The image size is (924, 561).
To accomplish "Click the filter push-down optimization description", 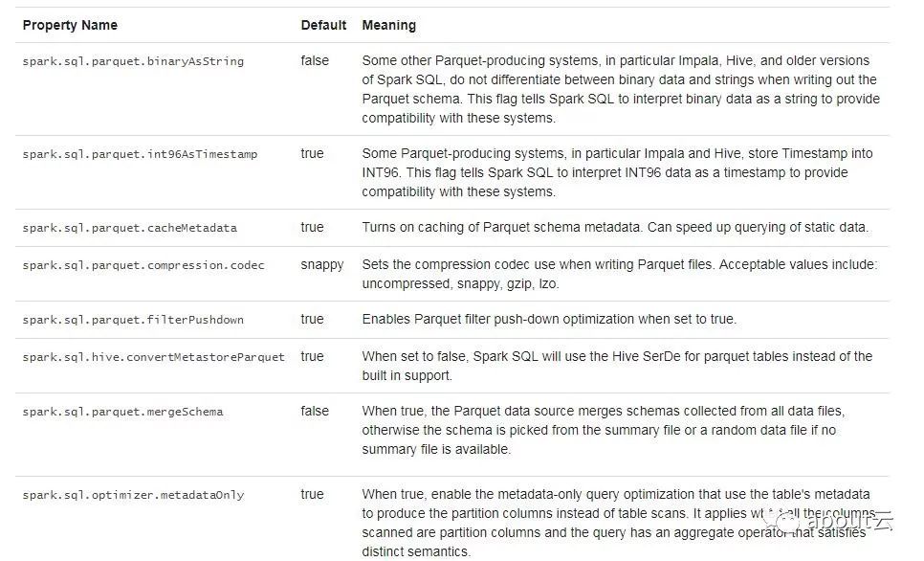I will pos(548,319).
